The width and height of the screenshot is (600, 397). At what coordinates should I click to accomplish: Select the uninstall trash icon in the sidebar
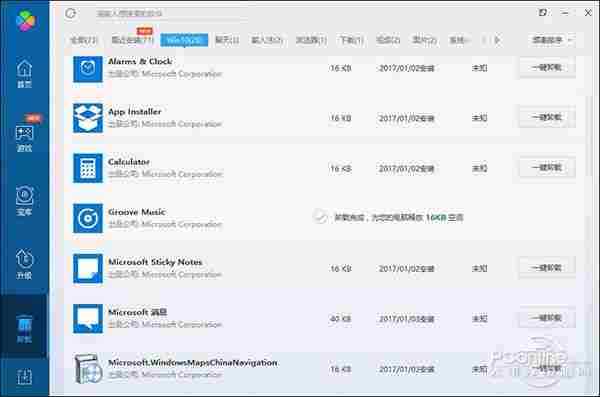click(24, 328)
